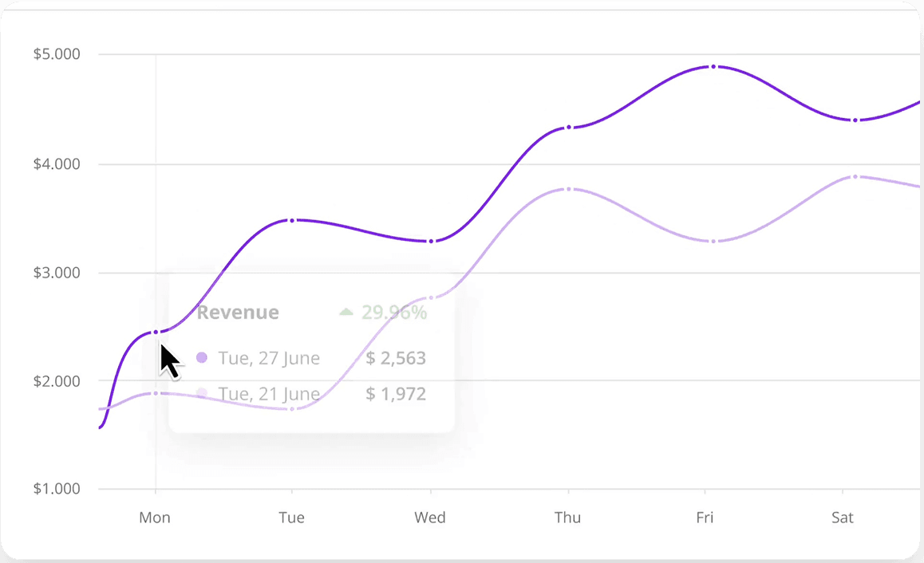924x563 pixels.
Task: Click the light purple line's Friday data point
Action: tap(705, 241)
